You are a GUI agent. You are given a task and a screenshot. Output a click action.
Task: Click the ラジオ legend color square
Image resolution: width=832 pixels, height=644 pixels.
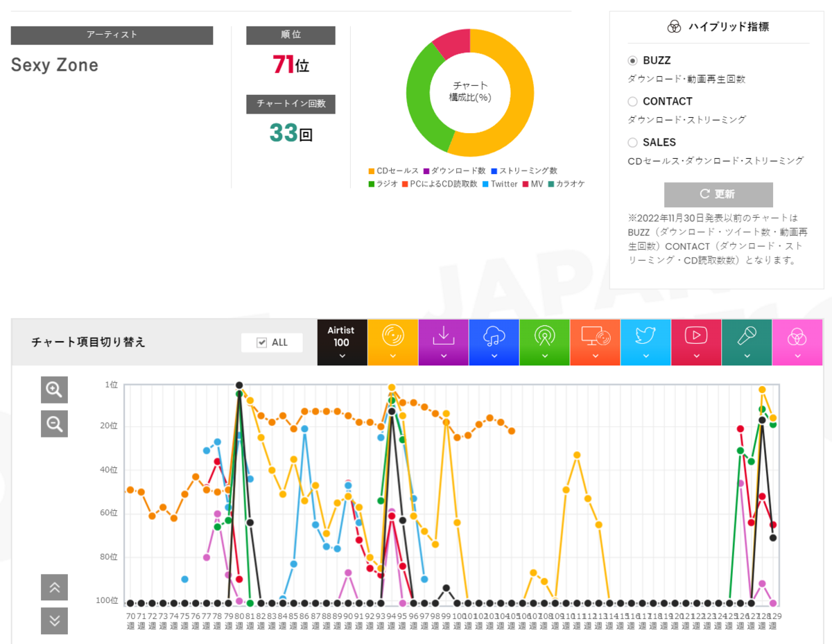pyautogui.click(x=372, y=184)
